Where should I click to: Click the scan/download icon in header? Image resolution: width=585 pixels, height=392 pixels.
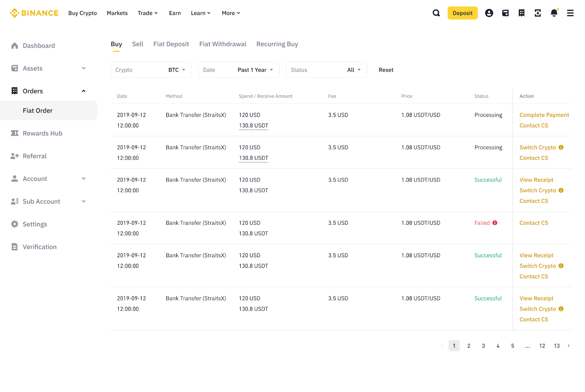tap(537, 13)
